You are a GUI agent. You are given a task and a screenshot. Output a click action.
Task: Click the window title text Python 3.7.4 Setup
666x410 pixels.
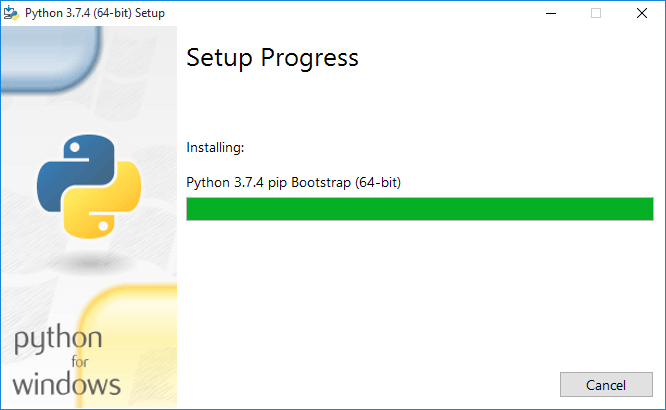pyautogui.click(x=95, y=13)
